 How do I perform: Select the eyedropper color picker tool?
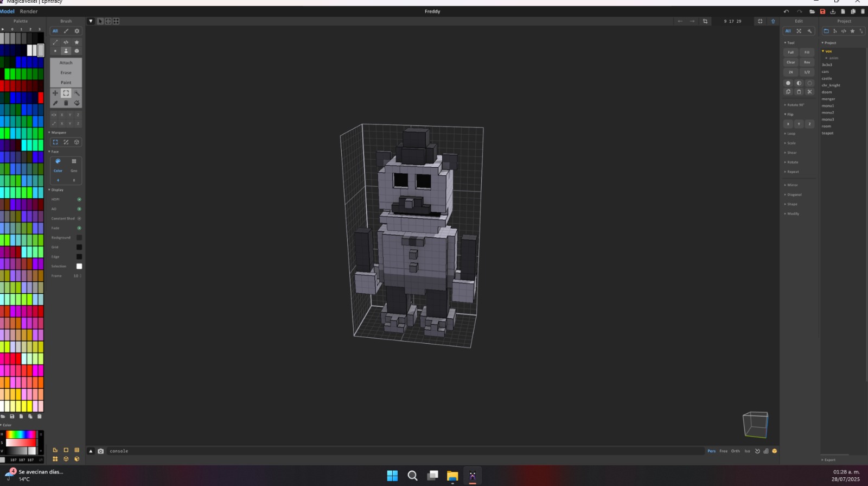pos(55,103)
